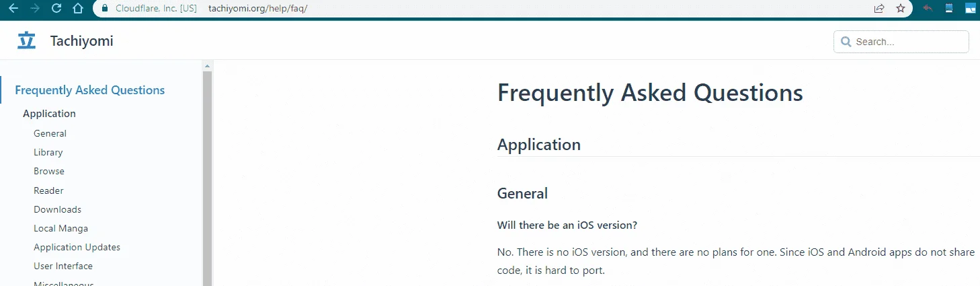
Task: Click the General heading in the content
Action: point(522,194)
